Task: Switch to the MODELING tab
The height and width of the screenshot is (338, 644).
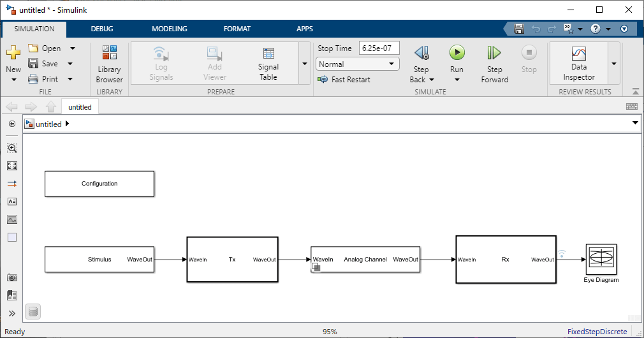Action: point(169,29)
